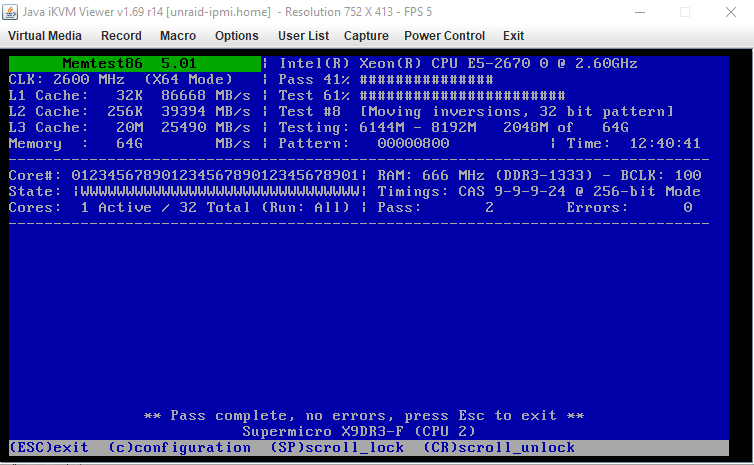The image size is (754, 465).
Task: Click the BCLK 100 value
Action: tap(688, 176)
